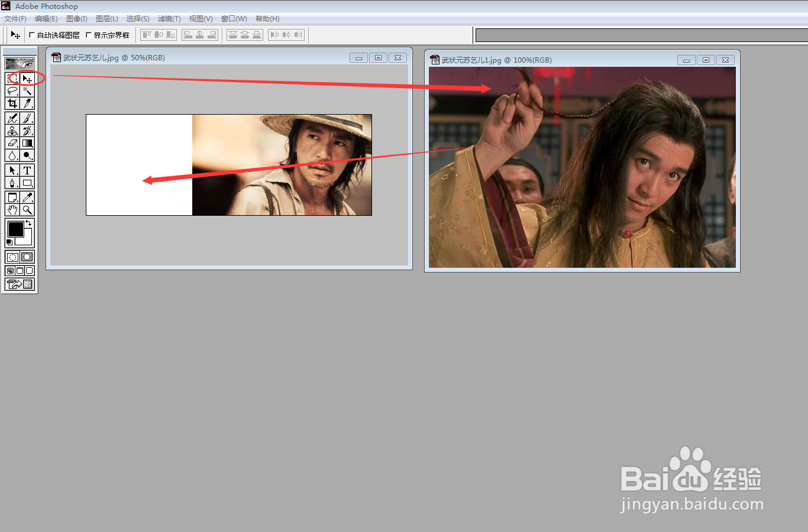
Task: Open the 视图(V) menu
Action: coord(201,19)
